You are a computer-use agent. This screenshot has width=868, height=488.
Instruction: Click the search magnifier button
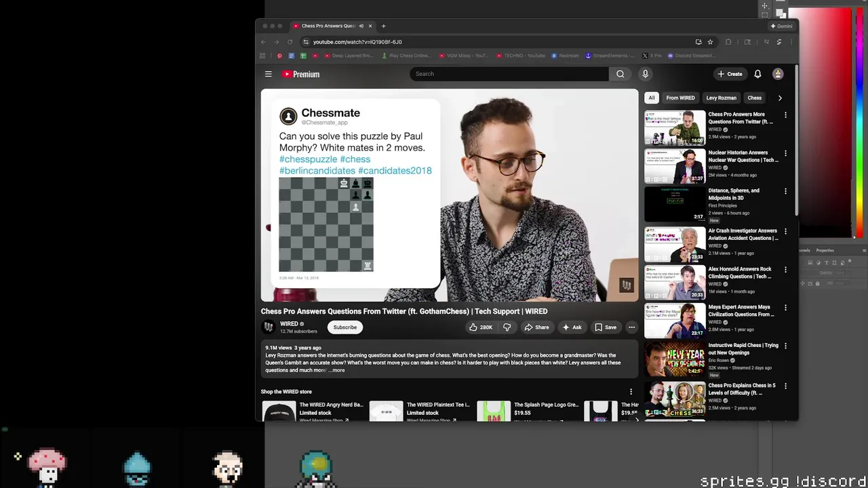(620, 74)
